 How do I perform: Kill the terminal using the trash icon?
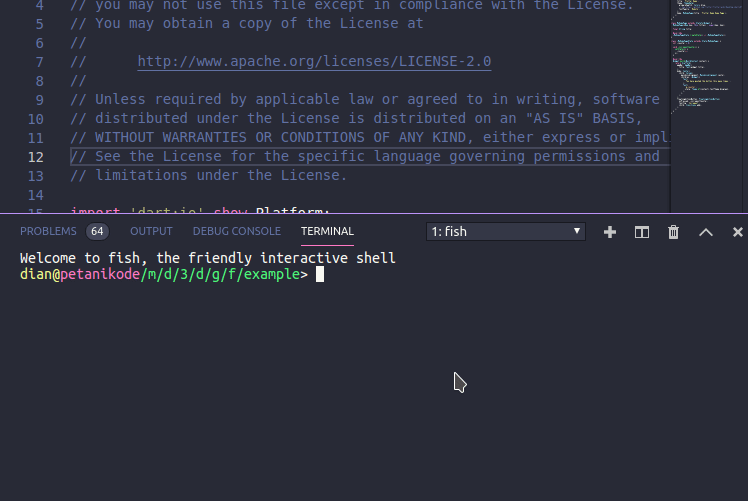tap(673, 232)
